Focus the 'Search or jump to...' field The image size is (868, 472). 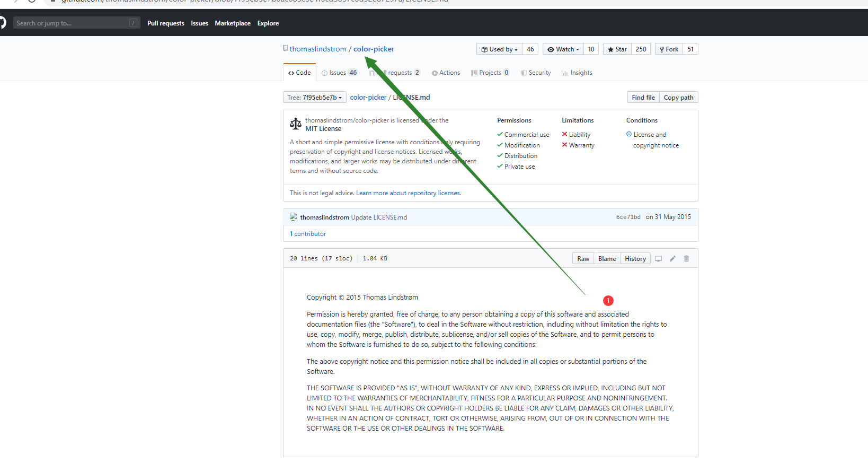click(x=76, y=23)
